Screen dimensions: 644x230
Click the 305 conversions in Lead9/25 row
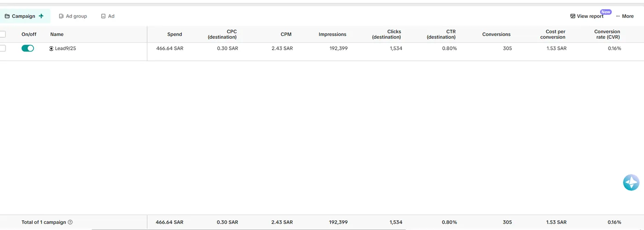tap(507, 48)
